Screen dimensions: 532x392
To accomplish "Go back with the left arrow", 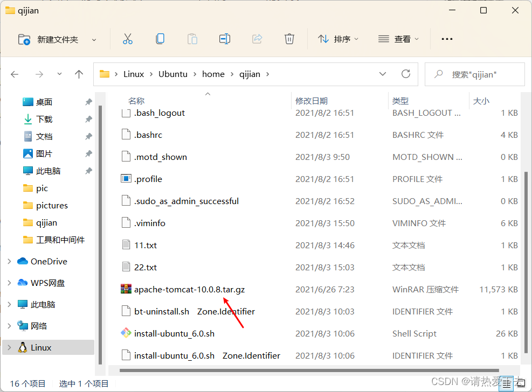I will [x=15, y=74].
